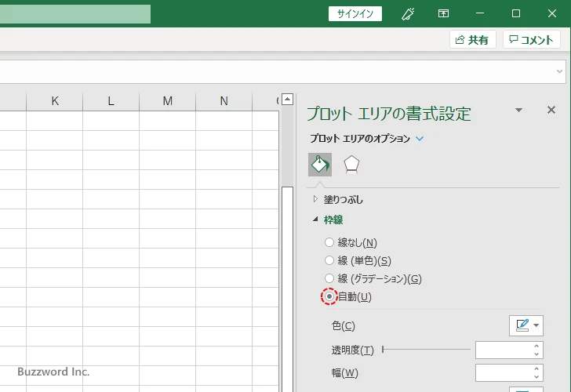Open the outline color dropdown arrow
This screenshot has width=571, height=392.
tap(536, 325)
